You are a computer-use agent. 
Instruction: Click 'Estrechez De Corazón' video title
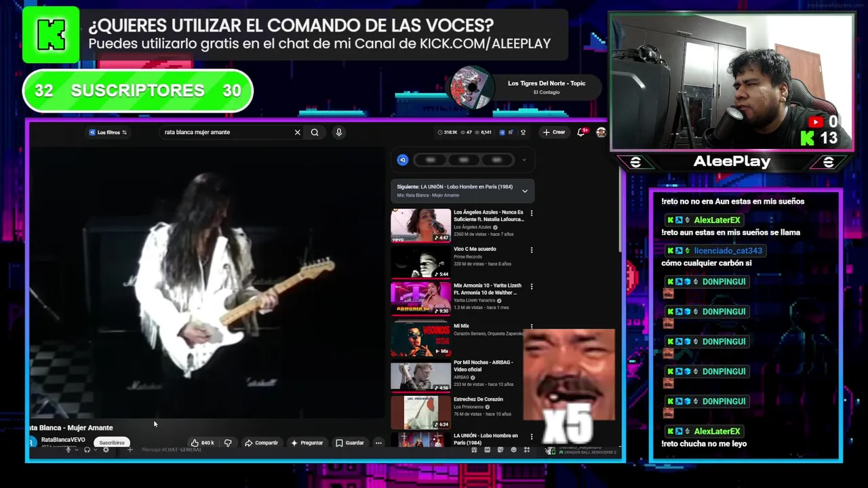click(x=478, y=399)
